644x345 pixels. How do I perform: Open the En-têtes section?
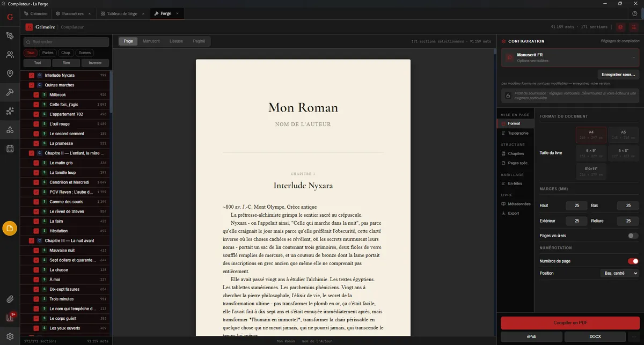point(515,183)
